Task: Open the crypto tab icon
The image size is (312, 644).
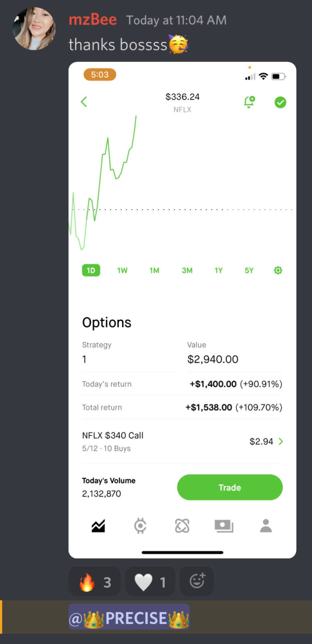Action: [140, 526]
